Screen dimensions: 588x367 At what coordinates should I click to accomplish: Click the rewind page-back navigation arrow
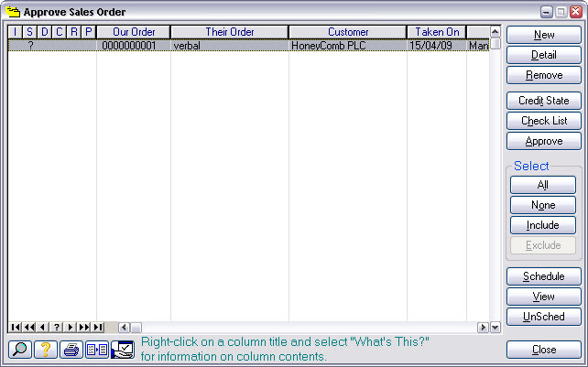(29, 328)
